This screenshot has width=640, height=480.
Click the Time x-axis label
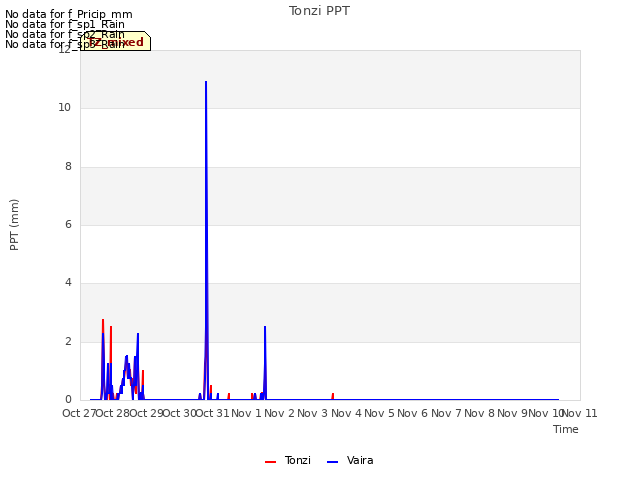tap(566, 429)
